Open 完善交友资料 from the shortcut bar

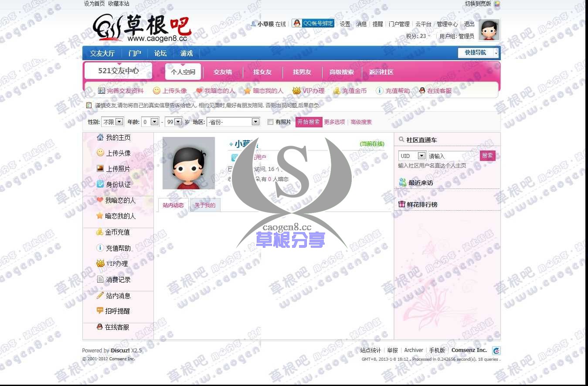tap(102, 91)
